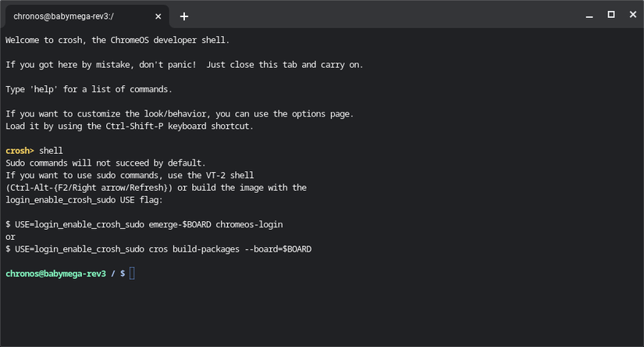Click the green chronos@babymega-rev3 prompt

coord(55,273)
